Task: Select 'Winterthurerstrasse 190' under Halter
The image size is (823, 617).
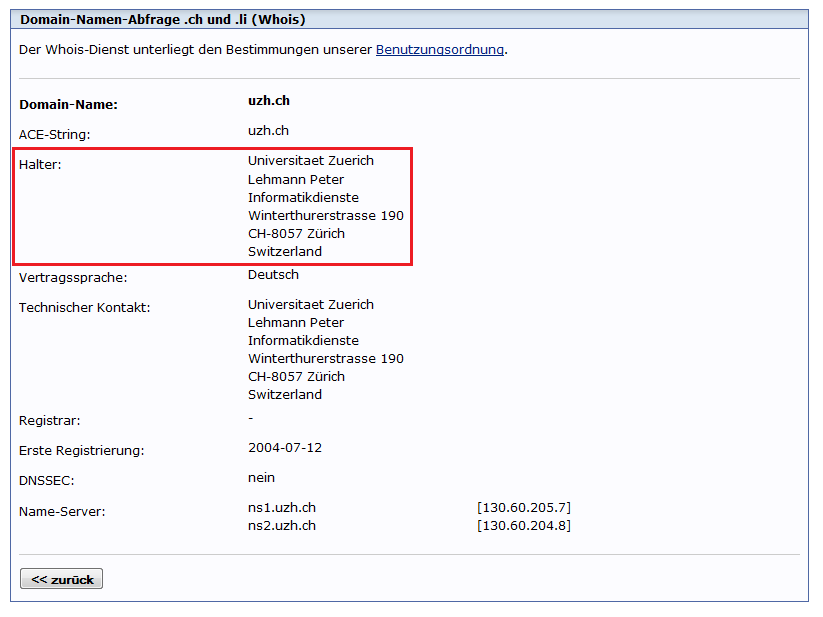Action: (x=326, y=216)
